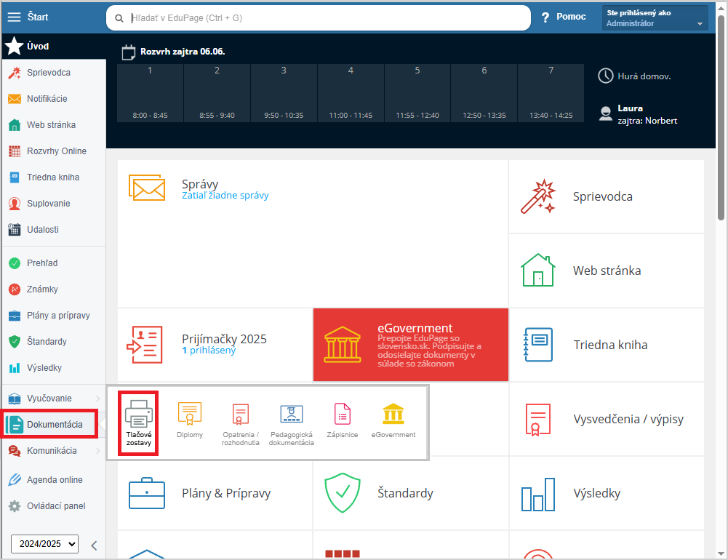Click the 'Zatiaľ žiadne správy' link

[x=225, y=196]
